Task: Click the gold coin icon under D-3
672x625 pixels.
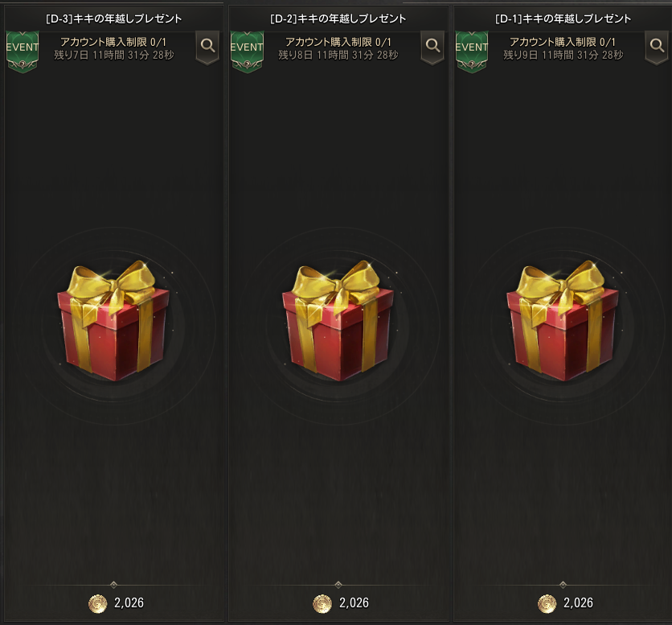Action: click(98, 603)
